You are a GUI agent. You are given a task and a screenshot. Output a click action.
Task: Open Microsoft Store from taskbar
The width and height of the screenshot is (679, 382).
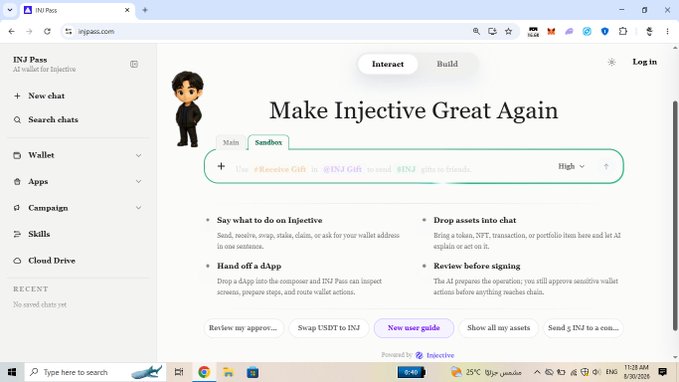[252, 372]
